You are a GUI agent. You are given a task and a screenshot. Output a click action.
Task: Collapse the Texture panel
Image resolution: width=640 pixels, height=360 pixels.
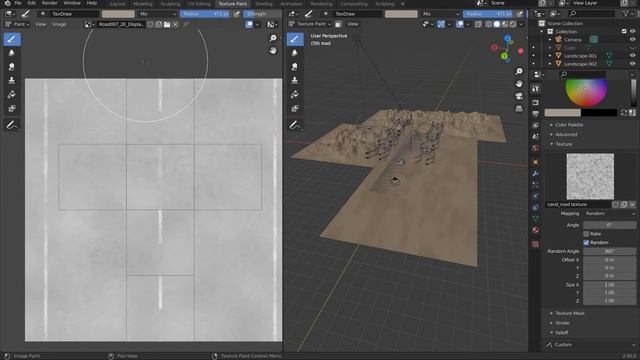coord(563,144)
